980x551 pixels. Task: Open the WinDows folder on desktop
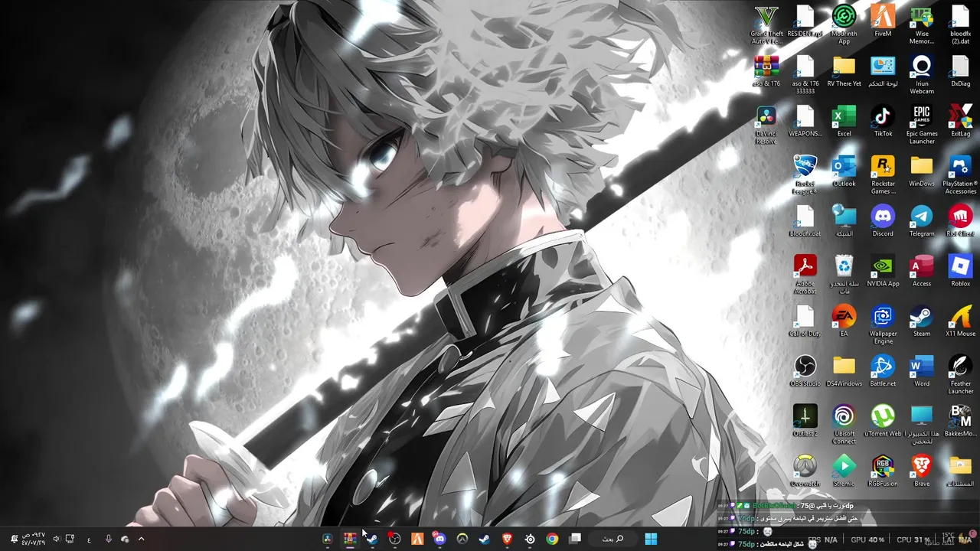coord(922,171)
